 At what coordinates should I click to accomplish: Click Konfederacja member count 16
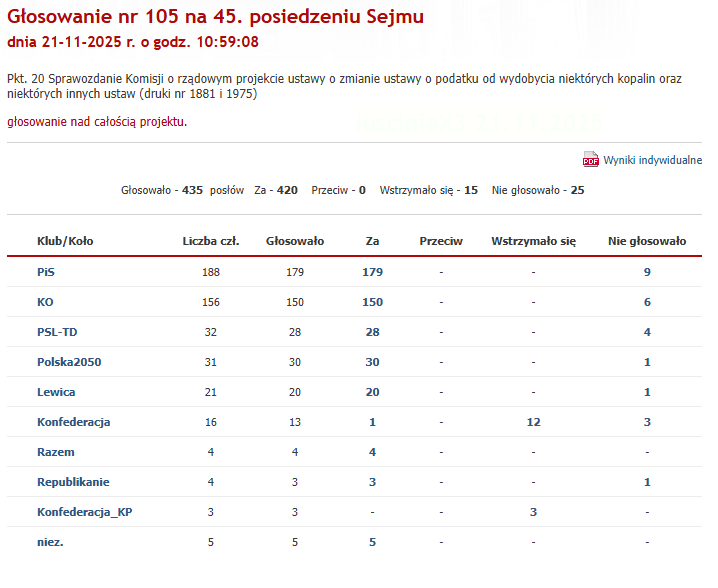(x=211, y=422)
